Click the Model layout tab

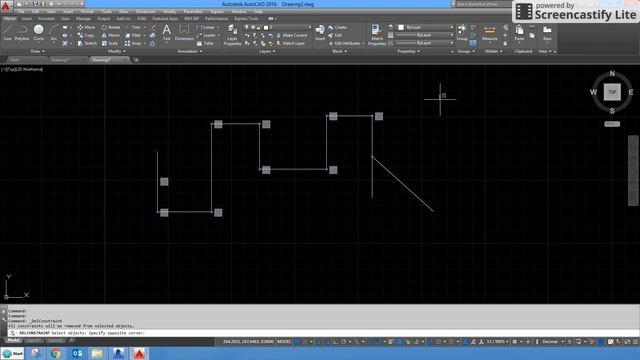13,340
